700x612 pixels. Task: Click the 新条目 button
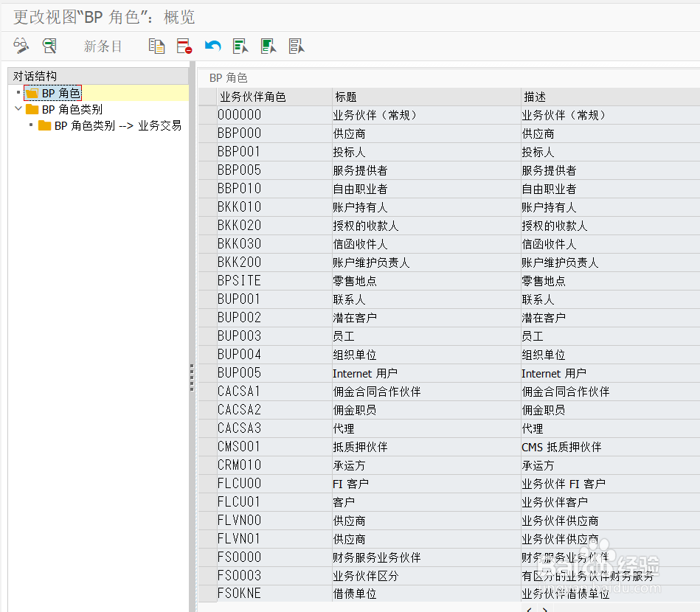pos(102,46)
